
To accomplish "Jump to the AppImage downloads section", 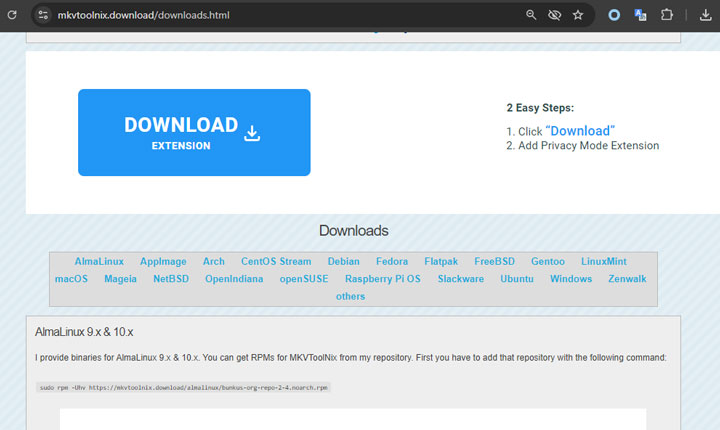I will pos(163,261).
